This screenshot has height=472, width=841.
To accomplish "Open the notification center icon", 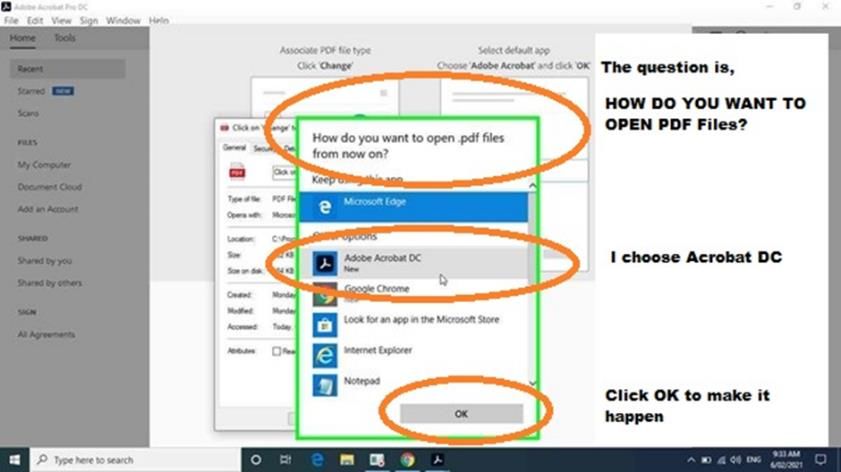I will click(821, 460).
